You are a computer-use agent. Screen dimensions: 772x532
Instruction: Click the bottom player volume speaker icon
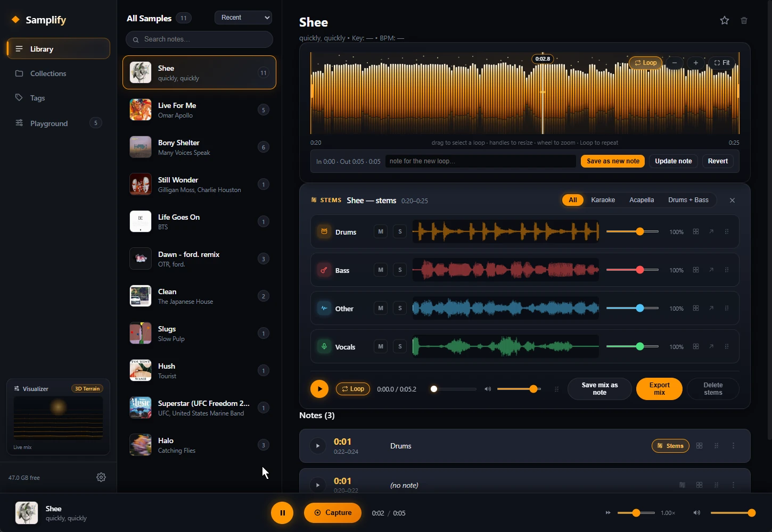coord(696,513)
